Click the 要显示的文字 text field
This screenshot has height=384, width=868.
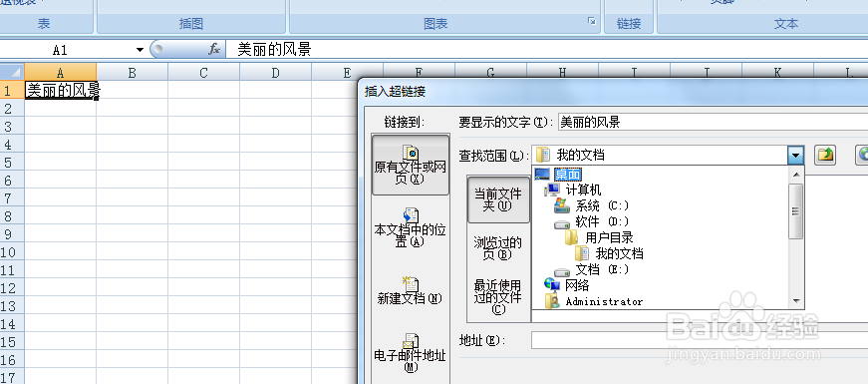coord(713,122)
